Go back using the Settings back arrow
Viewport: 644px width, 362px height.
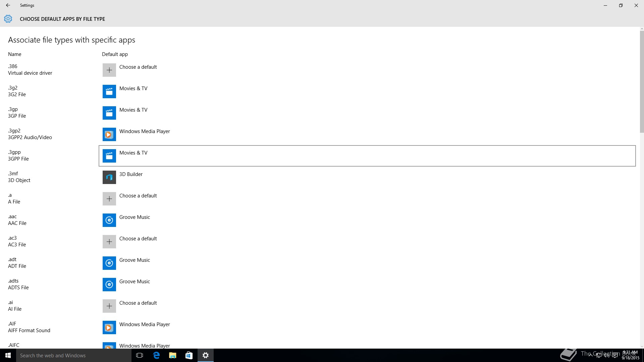(8, 5)
